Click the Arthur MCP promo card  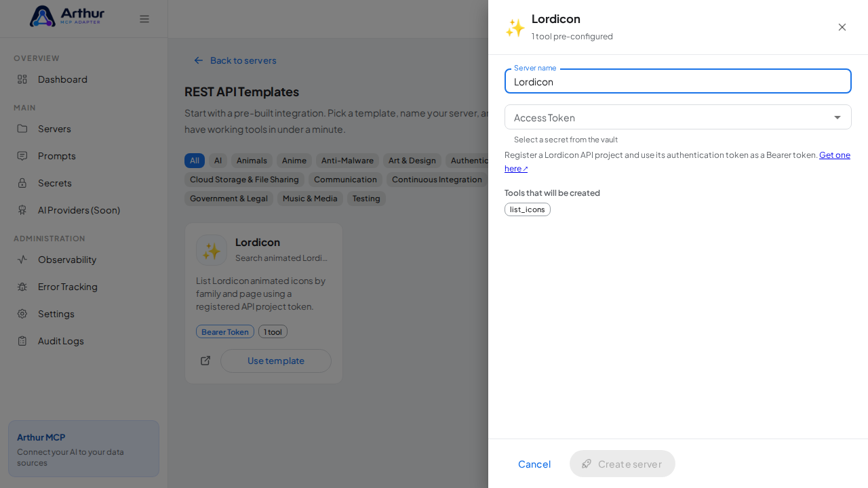83,449
